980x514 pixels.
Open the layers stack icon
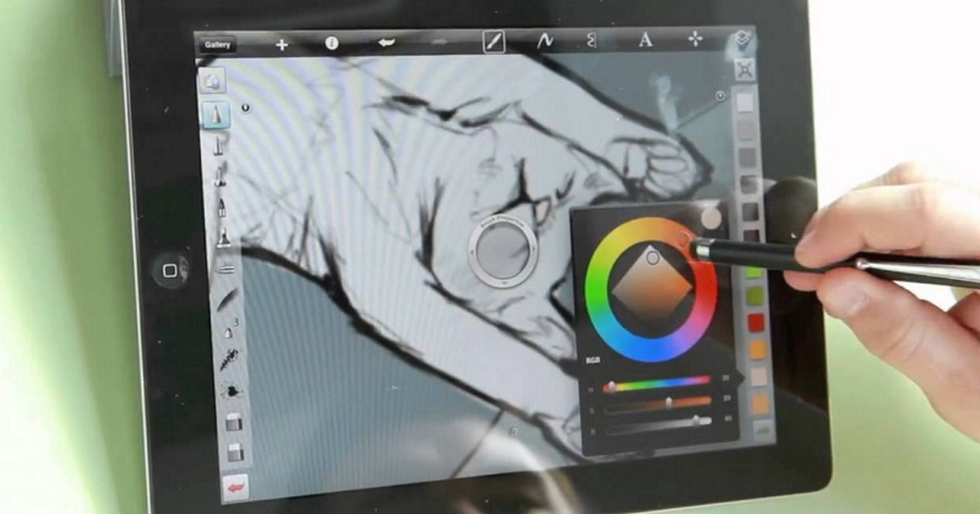point(742,39)
